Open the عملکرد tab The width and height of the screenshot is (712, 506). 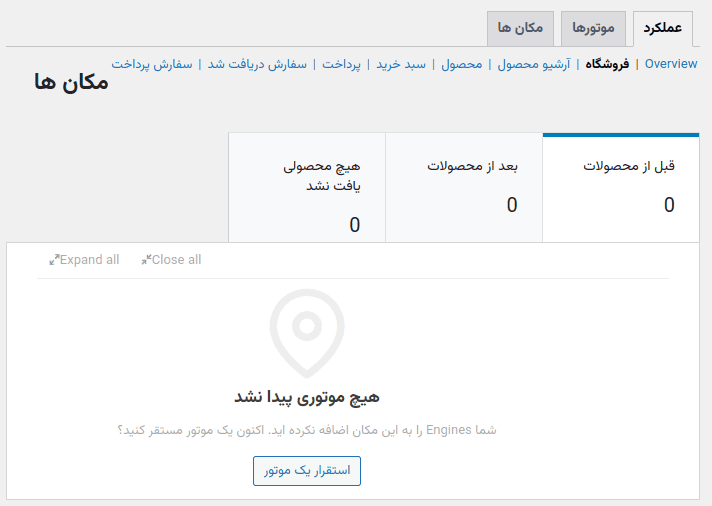pos(663,29)
